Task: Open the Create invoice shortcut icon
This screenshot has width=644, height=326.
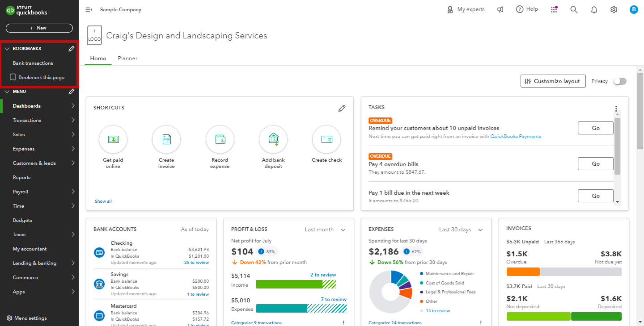Action: [x=166, y=139]
